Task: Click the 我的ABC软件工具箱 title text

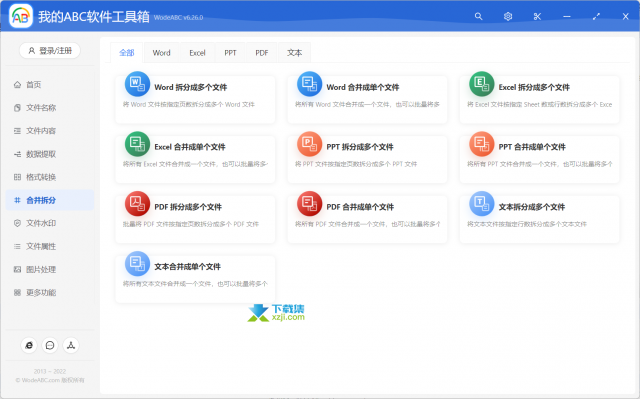Action: coord(94,17)
